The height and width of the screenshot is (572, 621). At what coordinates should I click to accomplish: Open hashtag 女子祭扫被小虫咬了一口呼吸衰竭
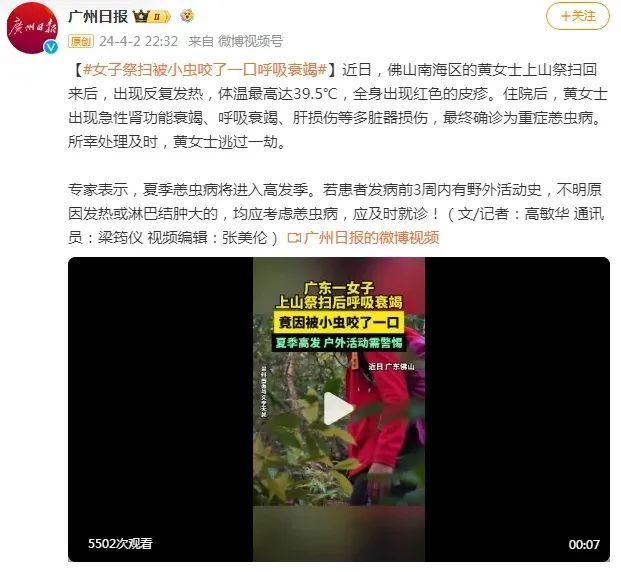point(205,70)
